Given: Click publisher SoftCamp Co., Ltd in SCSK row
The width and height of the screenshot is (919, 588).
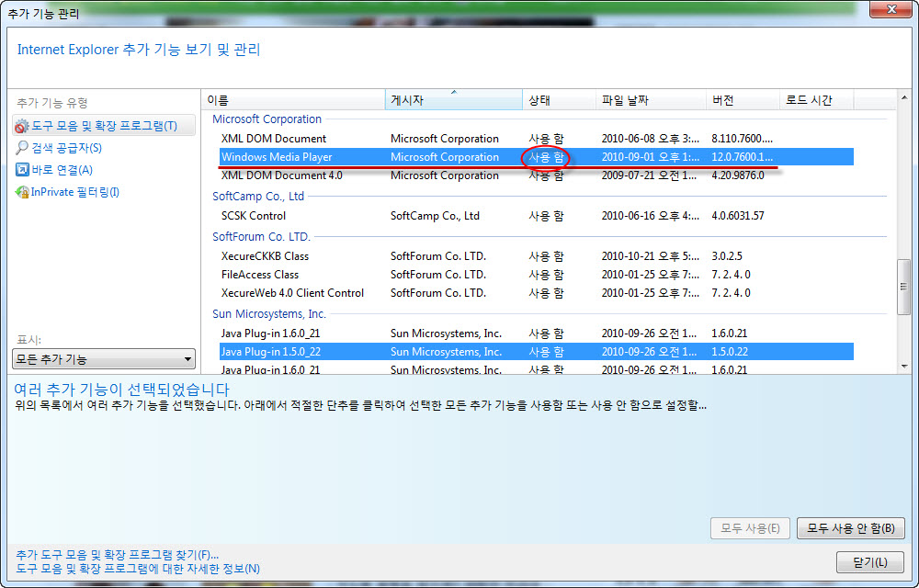Looking at the screenshot, I should click(x=435, y=216).
